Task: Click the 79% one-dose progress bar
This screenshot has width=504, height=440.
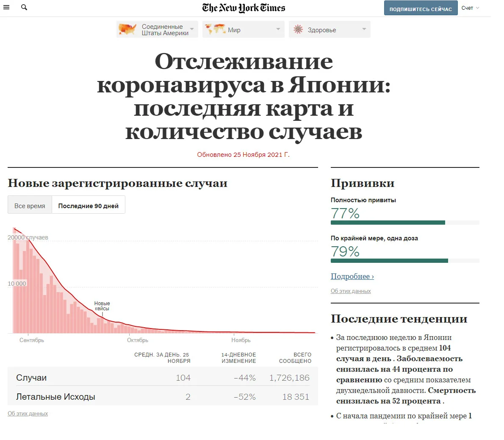Action: coord(405,261)
